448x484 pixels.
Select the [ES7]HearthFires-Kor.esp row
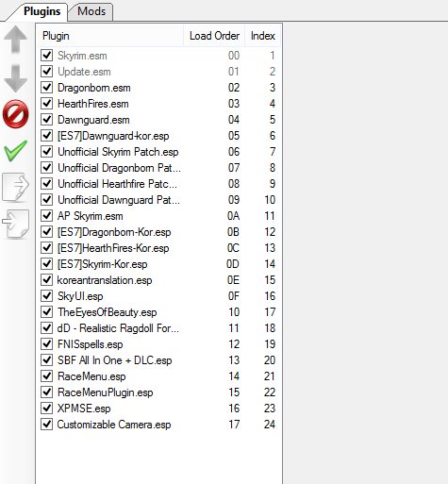pyautogui.click(x=158, y=248)
